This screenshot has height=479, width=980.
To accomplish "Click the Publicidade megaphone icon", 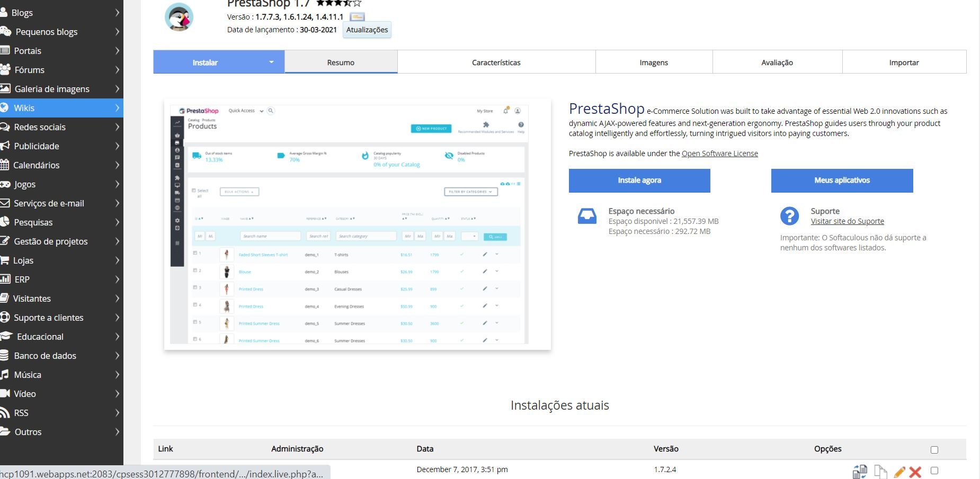I will coord(5,146).
